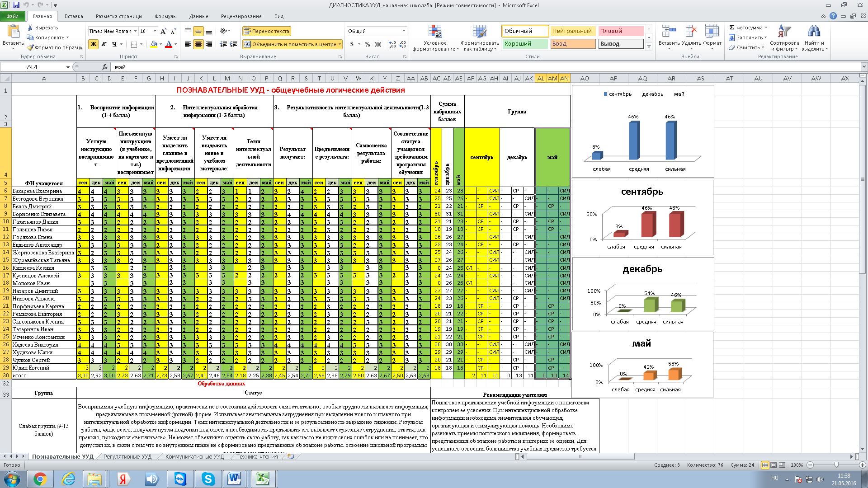This screenshot has width=868, height=488.
Task: Expand the Заполнить fill dropdown
Action: [x=766, y=38]
